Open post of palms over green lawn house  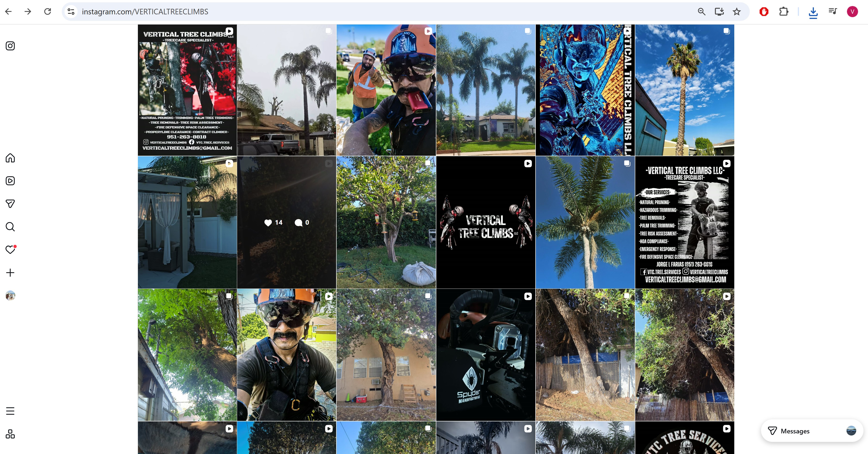click(486, 90)
